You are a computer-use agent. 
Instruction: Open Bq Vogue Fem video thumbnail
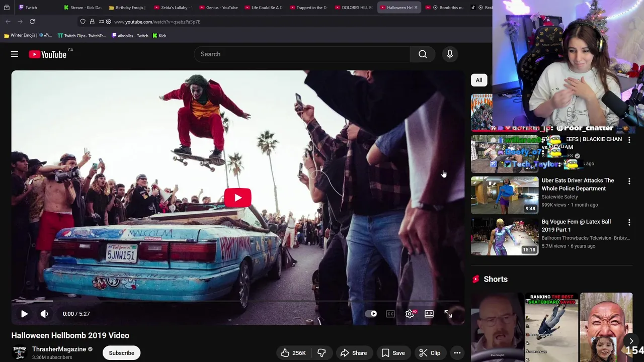pos(505,236)
